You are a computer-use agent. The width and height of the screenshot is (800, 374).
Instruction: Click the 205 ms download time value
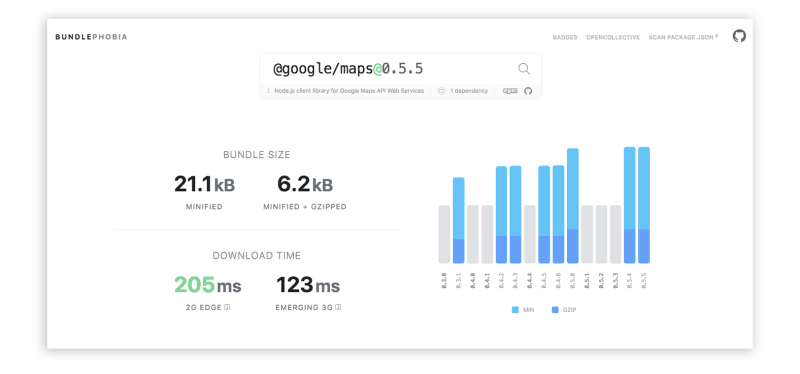[x=208, y=286]
